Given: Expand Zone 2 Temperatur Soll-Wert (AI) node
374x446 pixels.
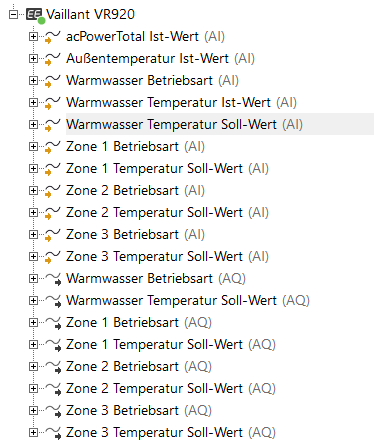Looking at the screenshot, I should click(33, 212).
